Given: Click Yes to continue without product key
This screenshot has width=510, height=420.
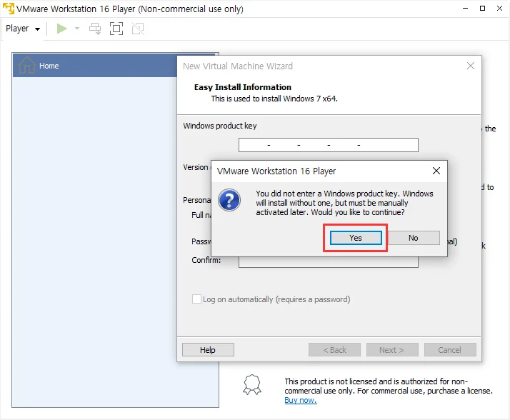Looking at the screenshot, I should tap(356, 238).
